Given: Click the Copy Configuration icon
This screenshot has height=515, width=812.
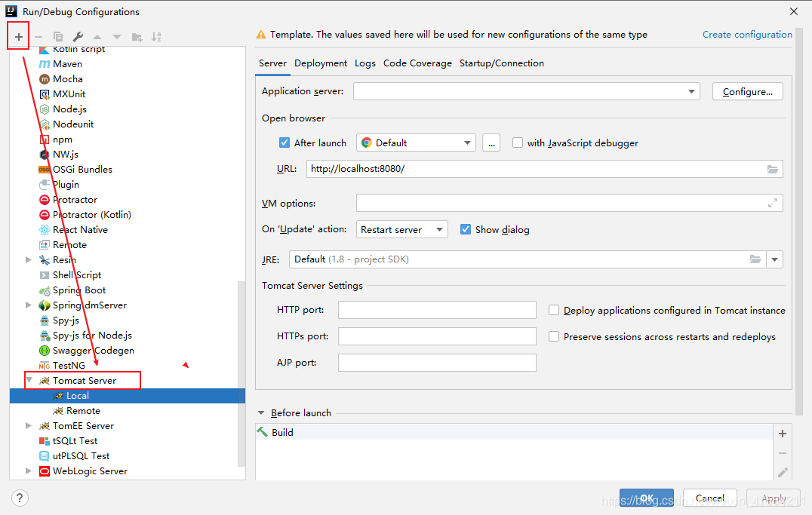Looking at the screenshot, I should [x=58, y=37].
